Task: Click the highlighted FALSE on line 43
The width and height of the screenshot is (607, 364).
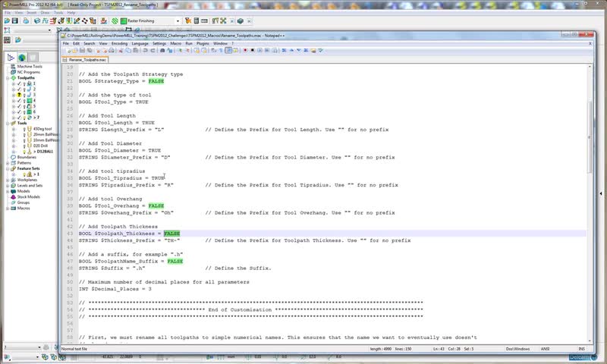Action: pos(172,234)
